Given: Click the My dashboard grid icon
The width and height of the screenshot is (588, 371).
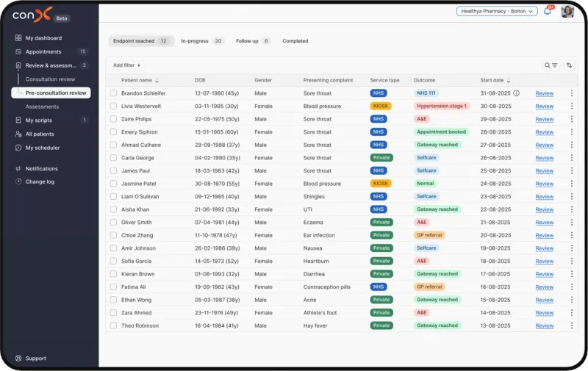Looking at the screenshot, I should pos(18,38).
